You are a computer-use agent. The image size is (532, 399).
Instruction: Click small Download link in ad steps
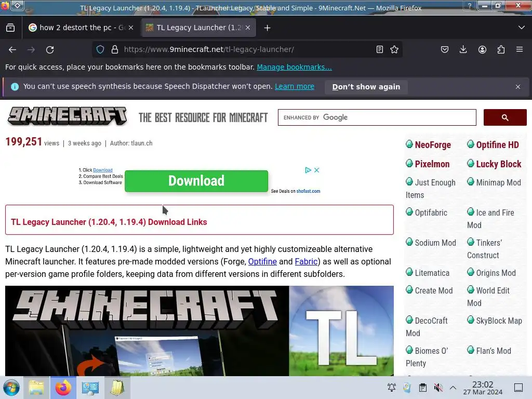pos(102,170)
